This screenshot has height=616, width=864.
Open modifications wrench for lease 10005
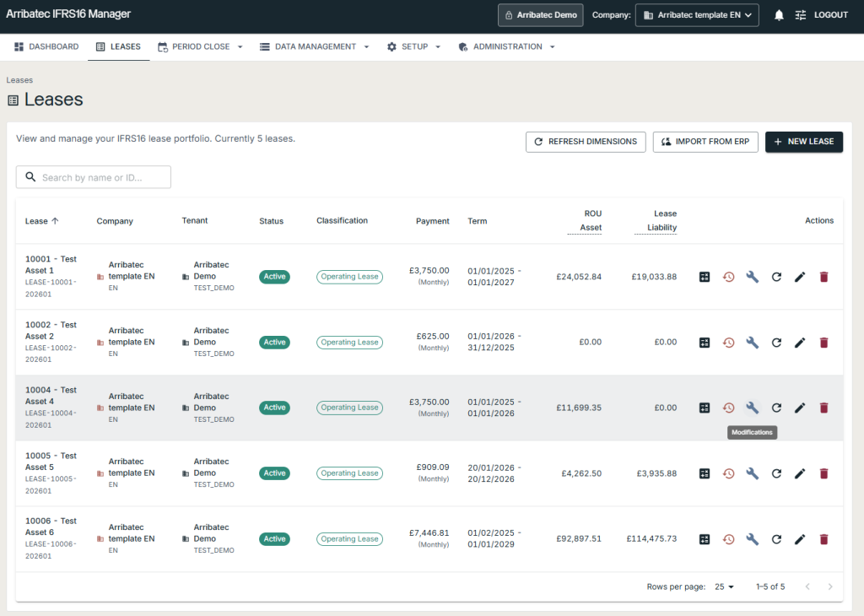pos(752,473)
